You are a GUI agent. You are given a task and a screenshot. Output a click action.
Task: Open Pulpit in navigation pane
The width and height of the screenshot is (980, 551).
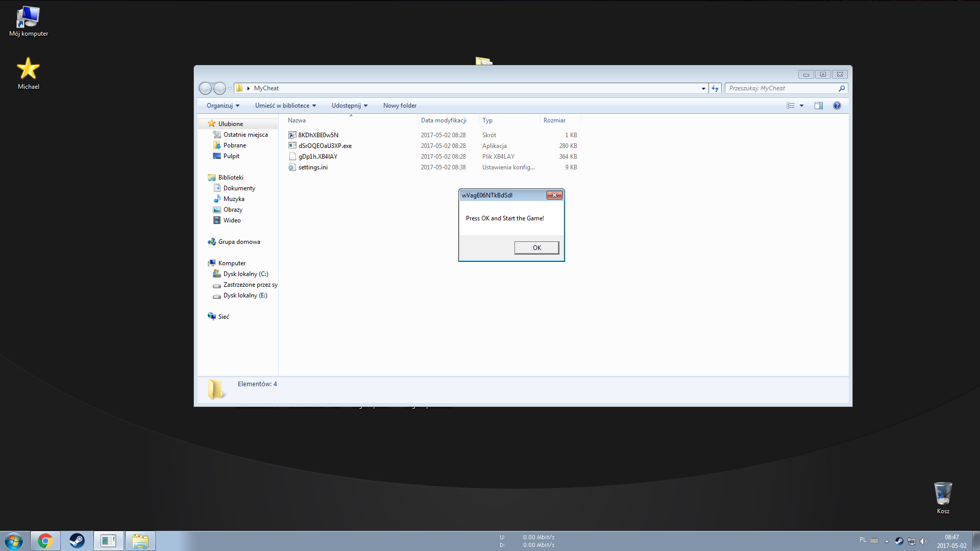(231, 156)
